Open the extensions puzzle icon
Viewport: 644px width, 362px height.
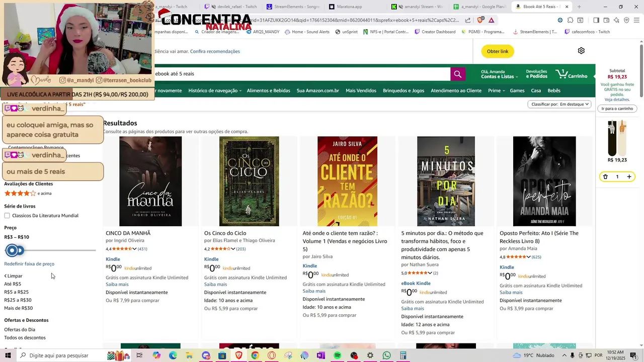click(570, 20)
